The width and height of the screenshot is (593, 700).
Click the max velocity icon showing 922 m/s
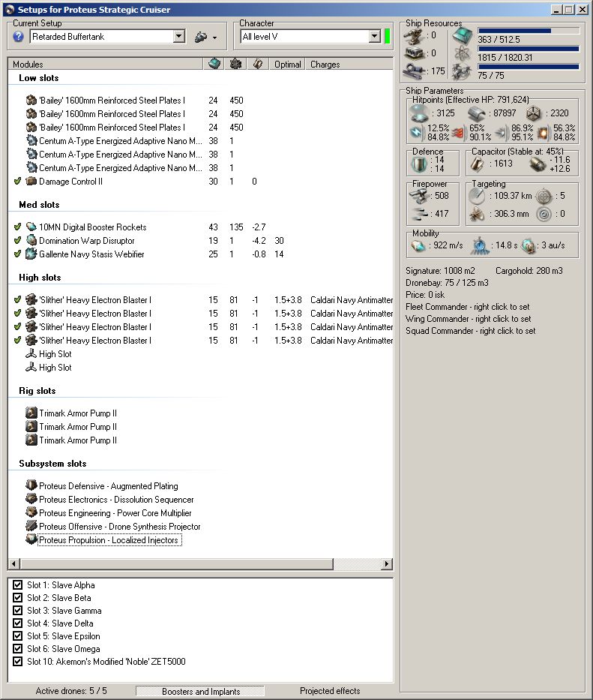(x=418, y=245)
